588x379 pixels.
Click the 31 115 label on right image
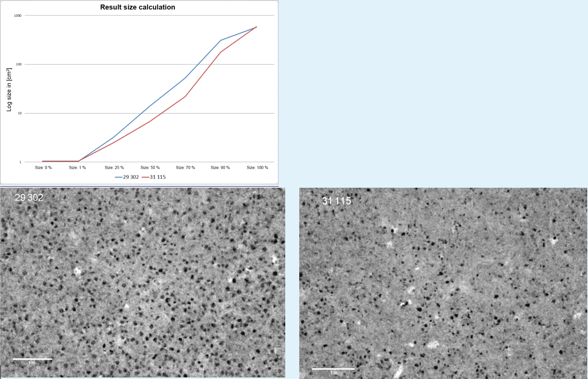336,201
